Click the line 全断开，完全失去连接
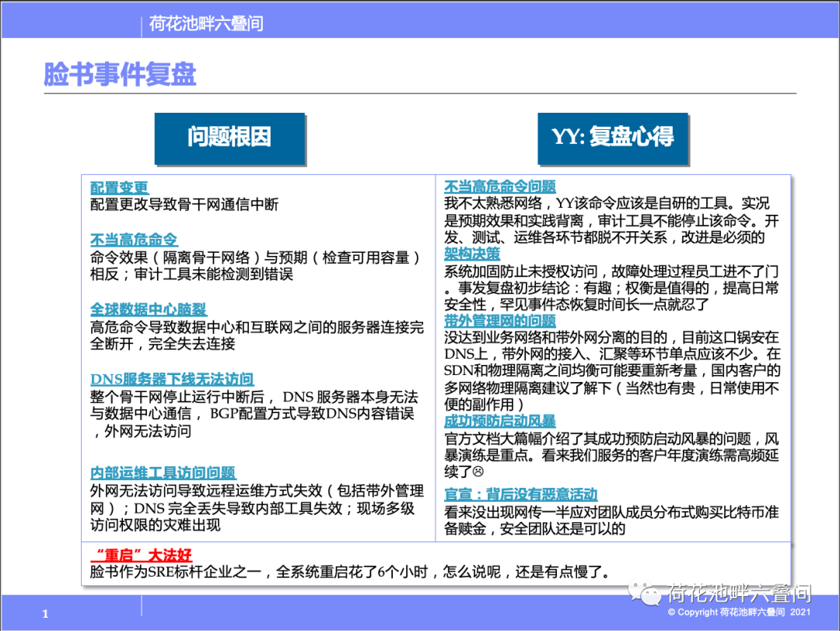 coord(163,344)
